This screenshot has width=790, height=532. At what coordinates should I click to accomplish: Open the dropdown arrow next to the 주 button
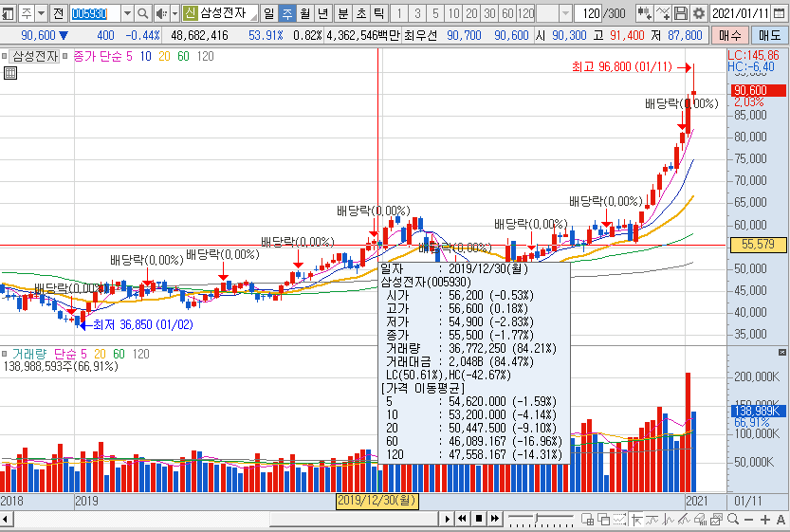click(42, 13)
